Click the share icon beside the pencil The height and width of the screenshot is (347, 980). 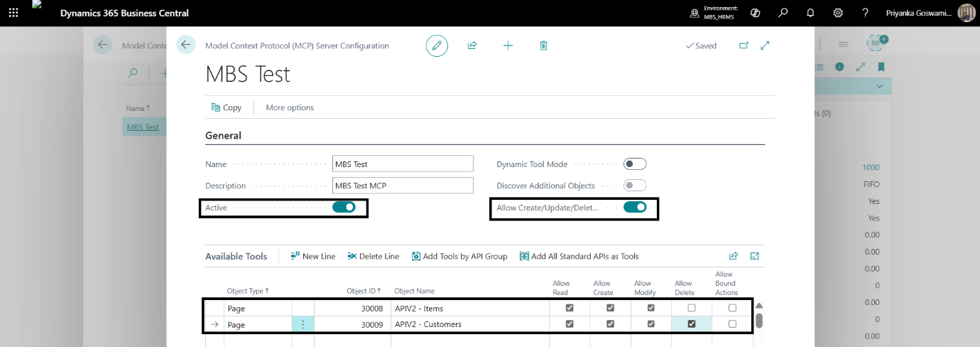[472, 46]
